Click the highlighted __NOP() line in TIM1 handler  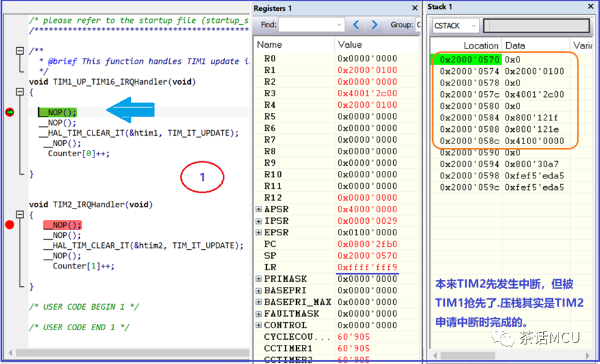click(57, 112)
